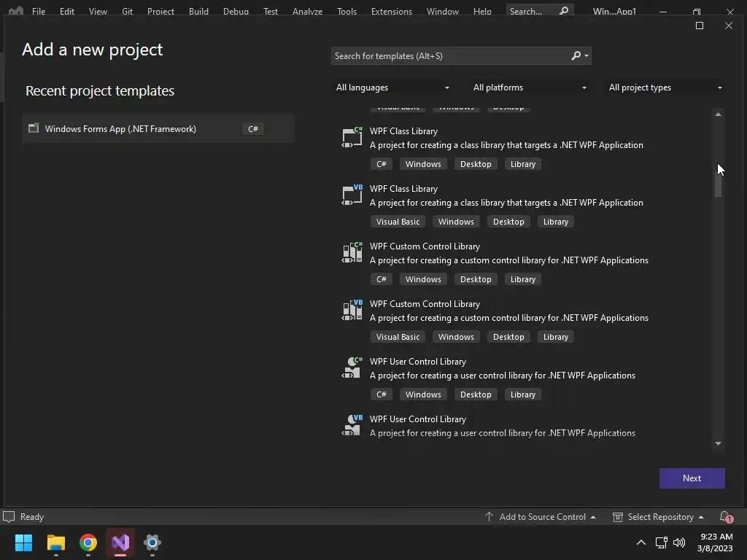Click the template list scroll up arrow
Image resolution: width=747 pixels, height=560 pixels.
pos(718,114)
